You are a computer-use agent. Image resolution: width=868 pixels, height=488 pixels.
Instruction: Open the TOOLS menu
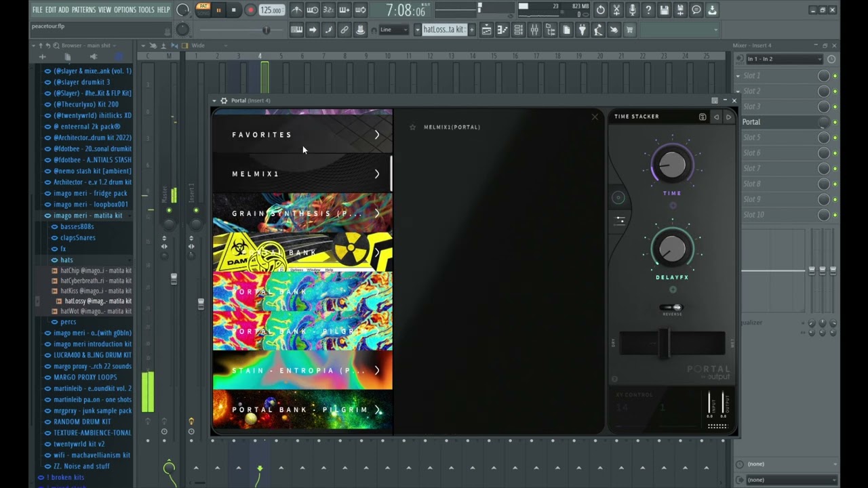point(146,10)
